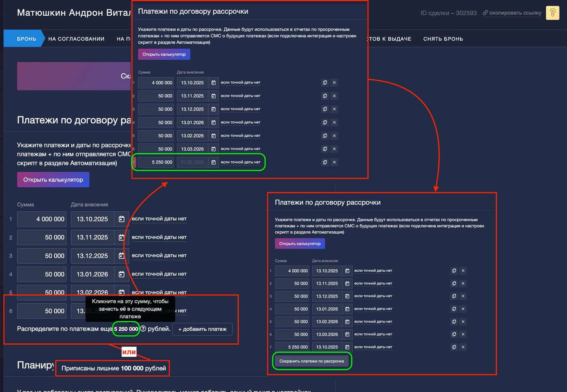The width and height of the screenshot is (567, 392).
Task: Delete the 13.01.2026 payment in upper panel
Action: tap(334, 123)
